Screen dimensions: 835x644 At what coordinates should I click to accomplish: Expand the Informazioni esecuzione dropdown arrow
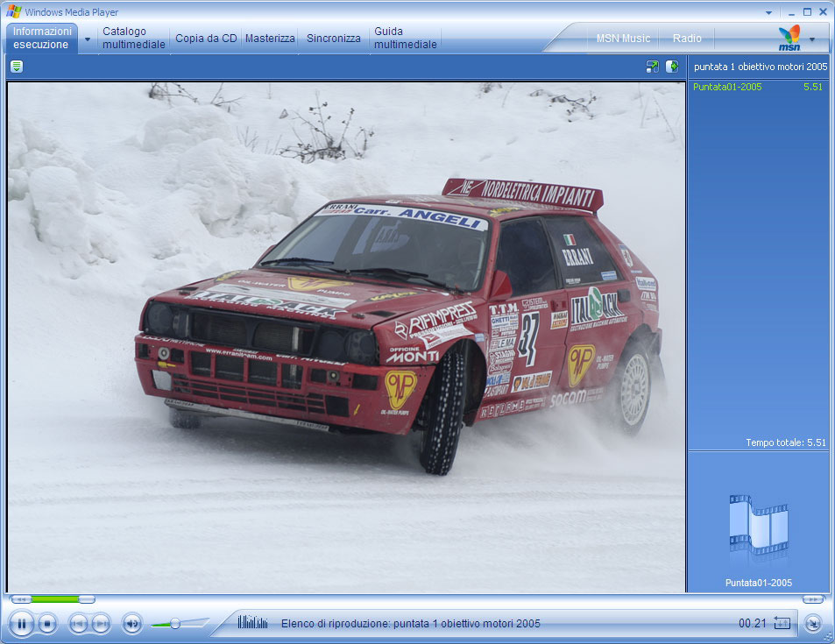click(x=88, y=39)
